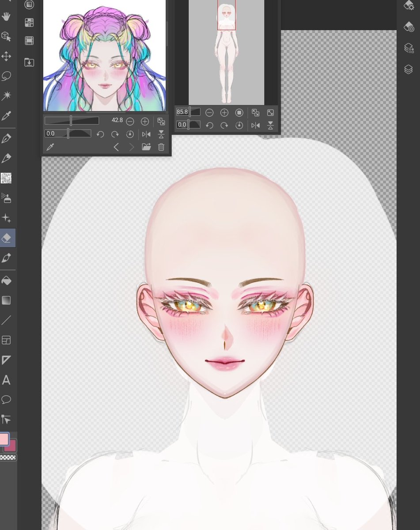Set Navigator zoom to 100% circle button
Viewport: 420px width, 530px height.
[x=239, y=113]
